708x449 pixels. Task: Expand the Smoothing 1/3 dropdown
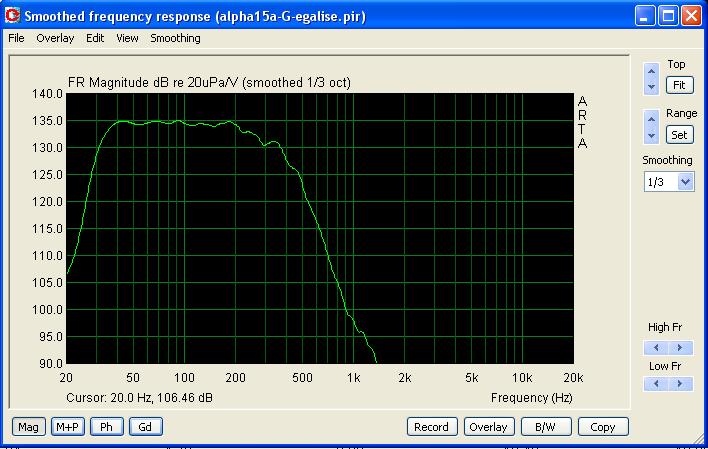click(x=685, y=182)
